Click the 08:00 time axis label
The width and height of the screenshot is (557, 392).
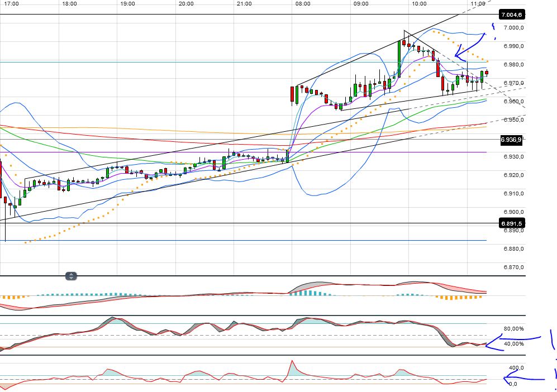303,3
